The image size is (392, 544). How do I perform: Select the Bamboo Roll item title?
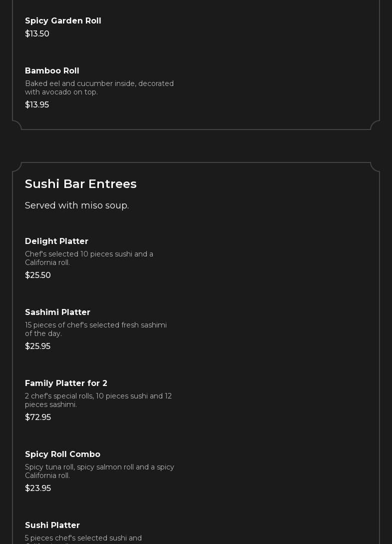point(52,70)
